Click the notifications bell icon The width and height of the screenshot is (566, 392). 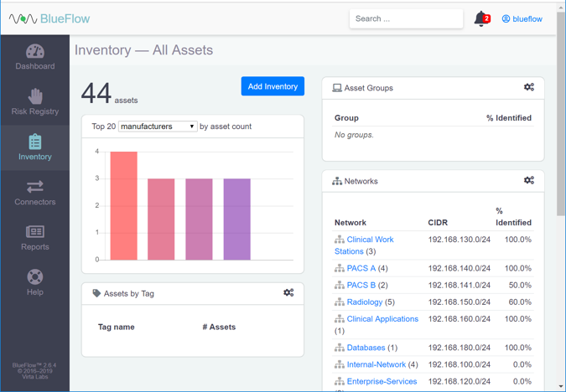[x=480, y=18]
